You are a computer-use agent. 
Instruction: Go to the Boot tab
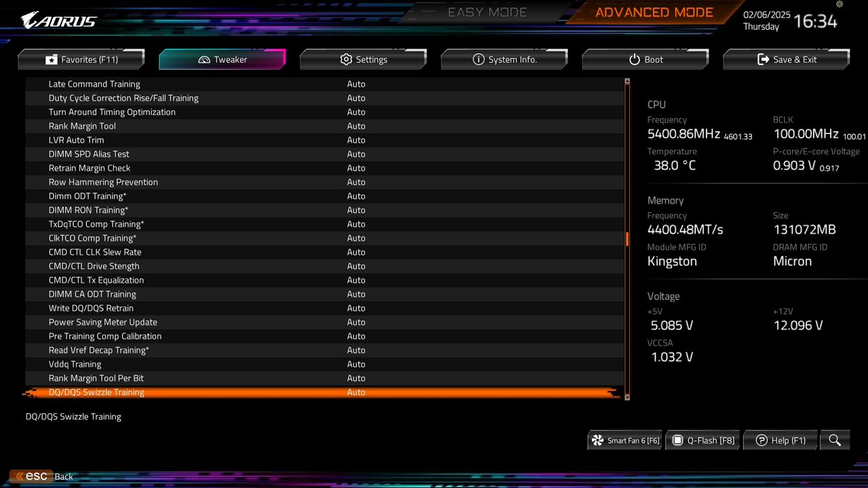(x=646, y=60)
